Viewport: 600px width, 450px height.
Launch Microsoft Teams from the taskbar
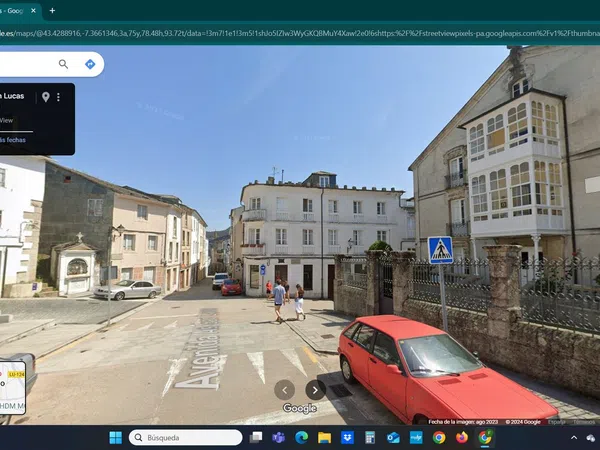click(279, 438)
